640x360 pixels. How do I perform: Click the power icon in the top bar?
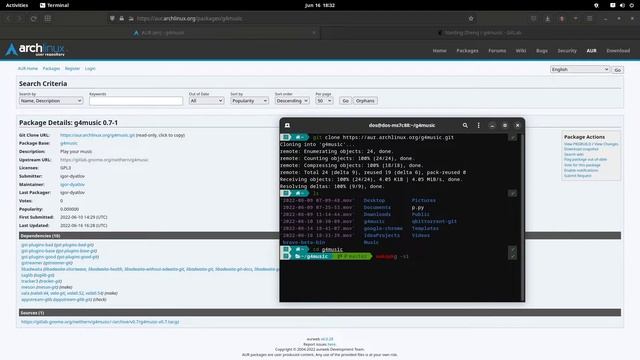[x=631, y=5]
